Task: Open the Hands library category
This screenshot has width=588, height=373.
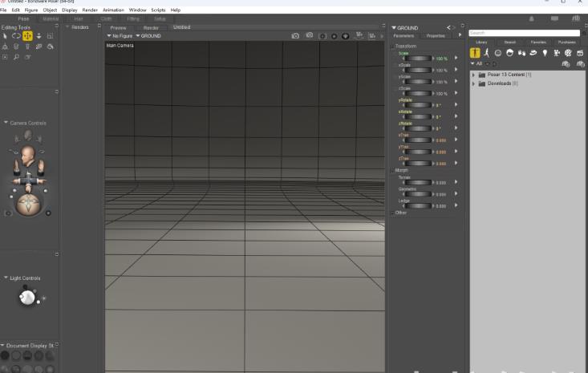Action: 521,53
